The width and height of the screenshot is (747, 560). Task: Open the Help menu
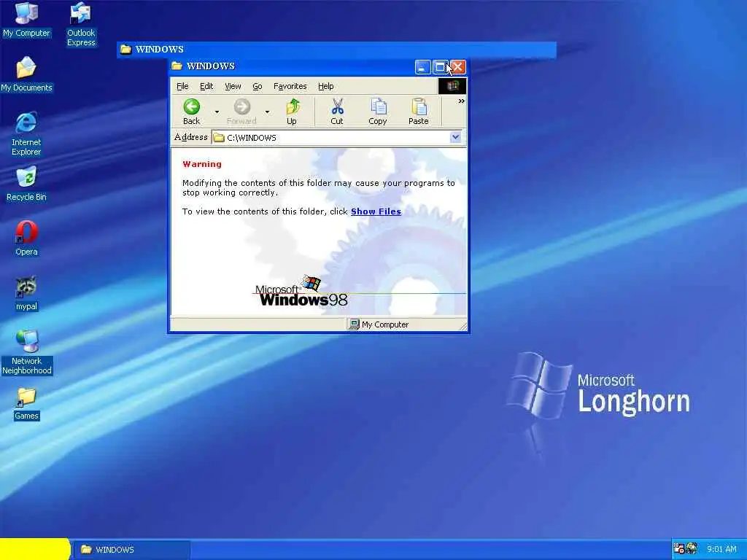point(326,86)
